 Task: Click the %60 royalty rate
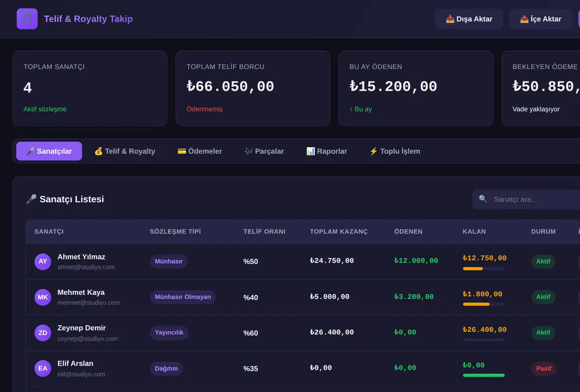pos(250,333)
